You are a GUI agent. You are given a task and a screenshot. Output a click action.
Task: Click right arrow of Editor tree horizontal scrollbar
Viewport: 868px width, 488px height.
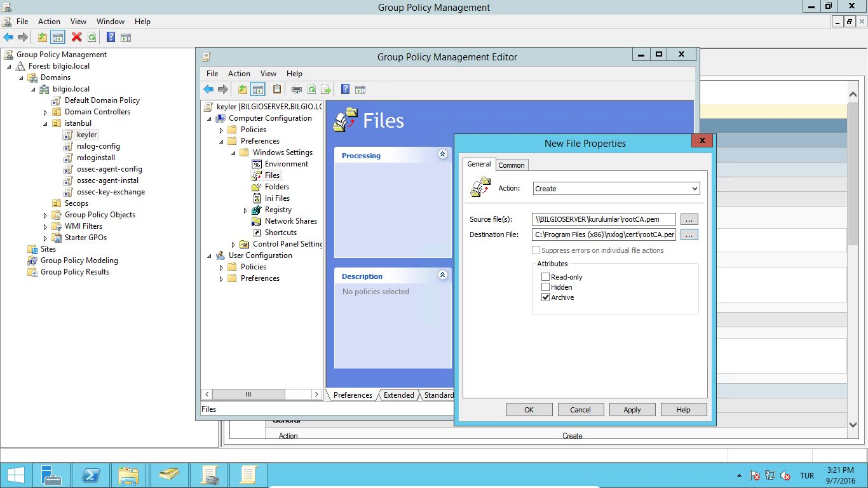click(316, 395)
